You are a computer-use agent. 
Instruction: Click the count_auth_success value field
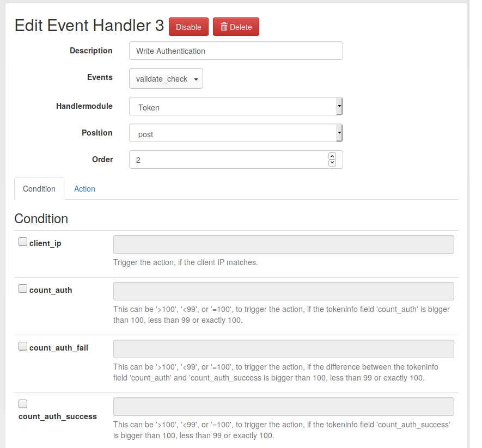[283, 407]
